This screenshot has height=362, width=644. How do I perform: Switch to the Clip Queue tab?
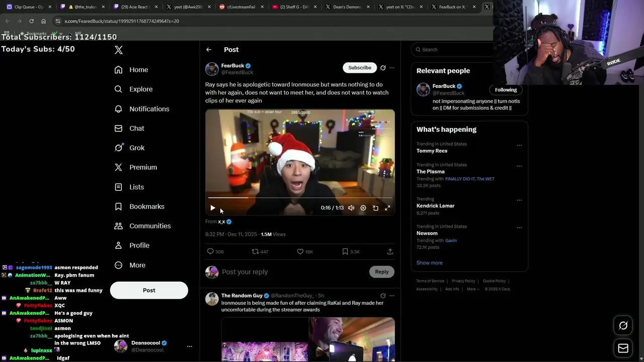[29, 7]
